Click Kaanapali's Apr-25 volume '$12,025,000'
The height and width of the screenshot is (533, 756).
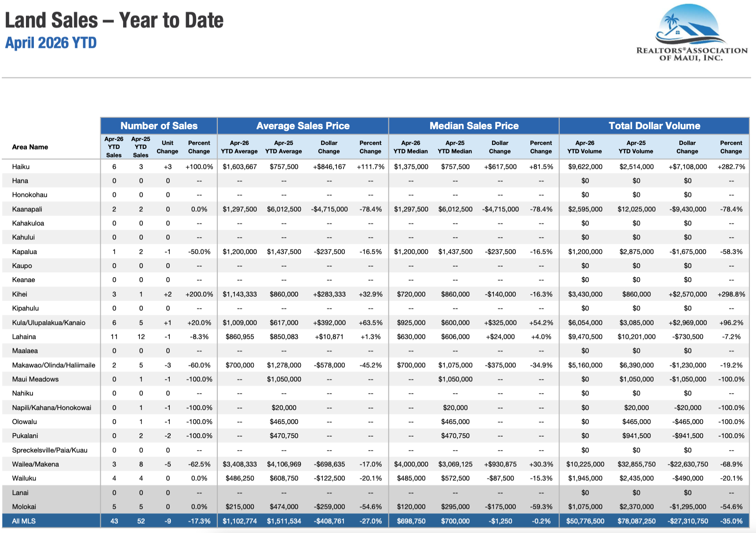[x=636, y=209]
